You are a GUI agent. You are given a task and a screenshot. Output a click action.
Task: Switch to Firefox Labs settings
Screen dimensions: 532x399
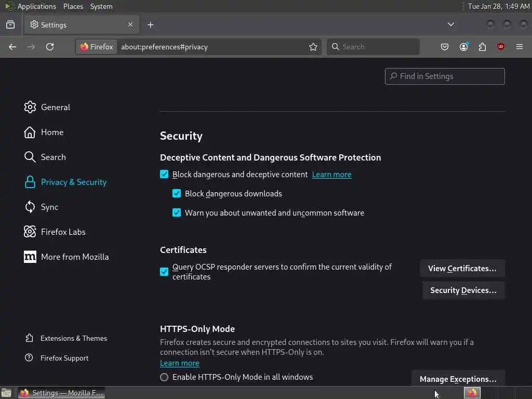[x=63, y=232]
